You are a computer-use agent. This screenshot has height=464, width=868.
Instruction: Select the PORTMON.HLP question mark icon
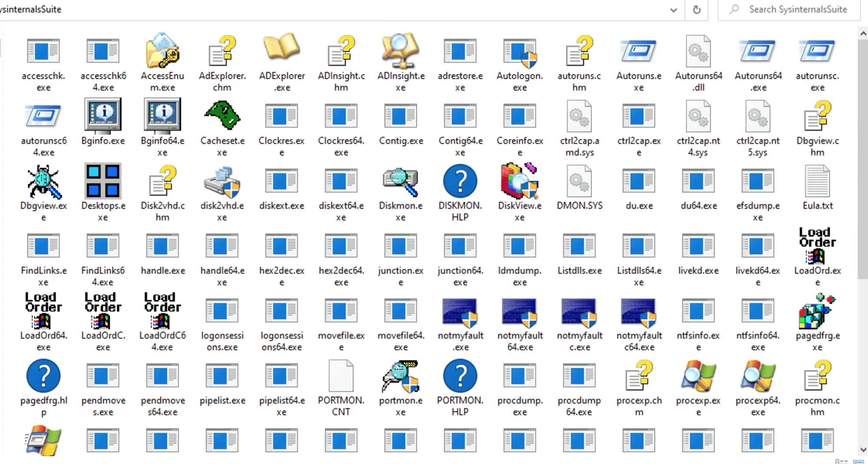click(460, 376)
